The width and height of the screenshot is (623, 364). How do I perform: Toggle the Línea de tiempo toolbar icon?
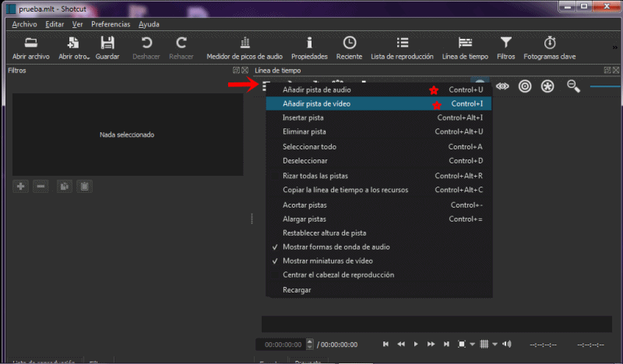pos(465,43)
